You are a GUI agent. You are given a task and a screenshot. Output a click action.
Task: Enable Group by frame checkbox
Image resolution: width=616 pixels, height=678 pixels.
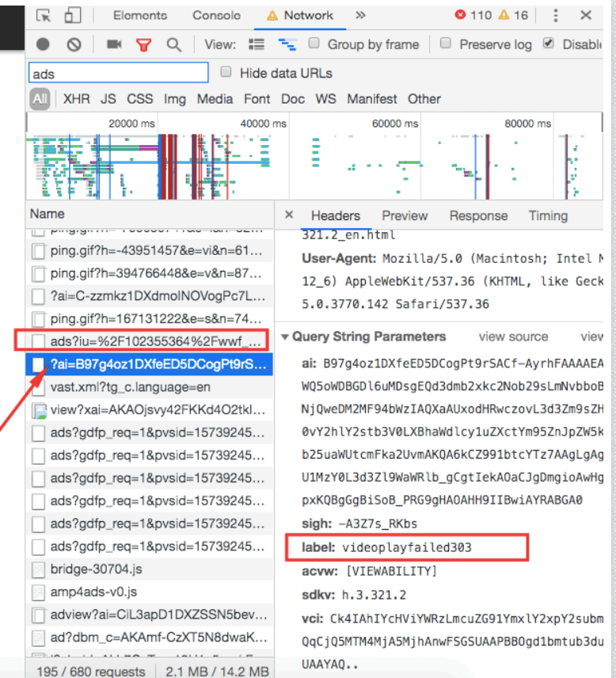tap(314, 44)
